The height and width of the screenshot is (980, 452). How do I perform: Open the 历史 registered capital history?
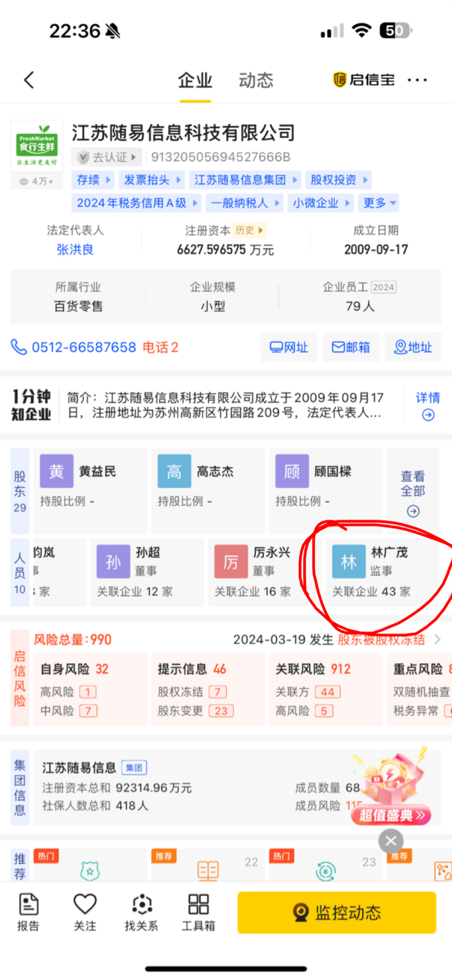point(250,230)
